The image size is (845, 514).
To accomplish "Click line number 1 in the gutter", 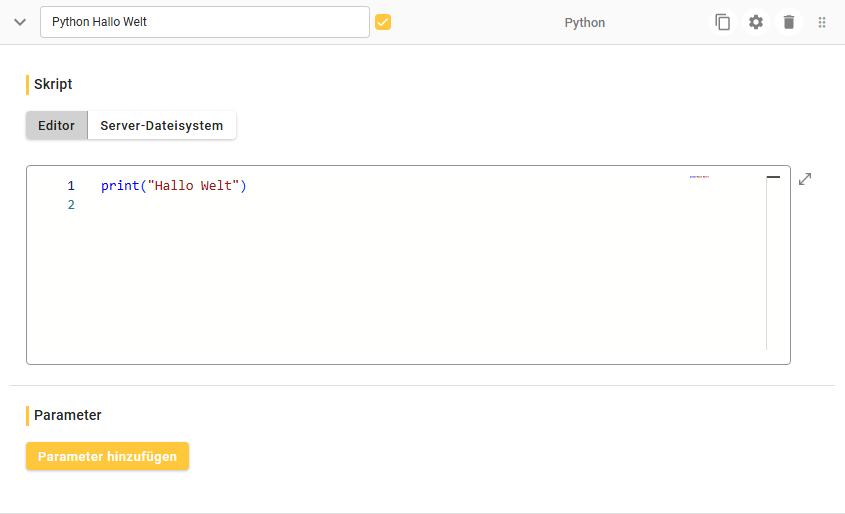I will (x=71, y=186).
